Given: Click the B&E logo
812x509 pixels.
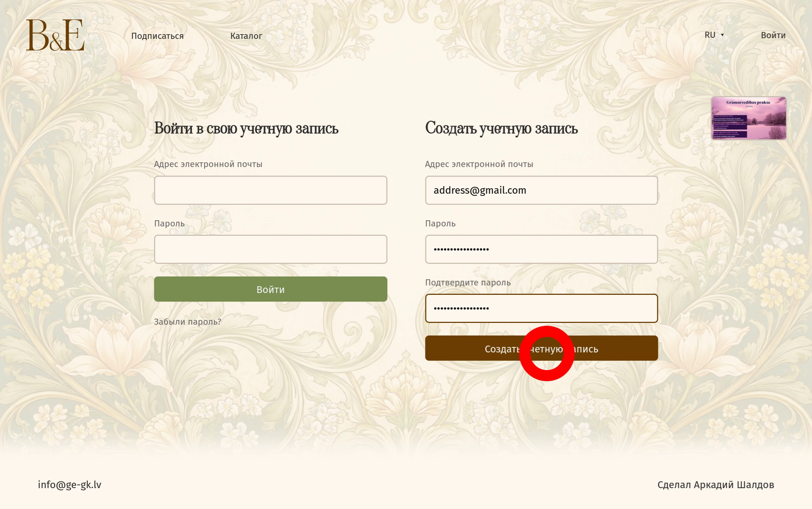Looking at the screenshot, I should pos(55,35).
